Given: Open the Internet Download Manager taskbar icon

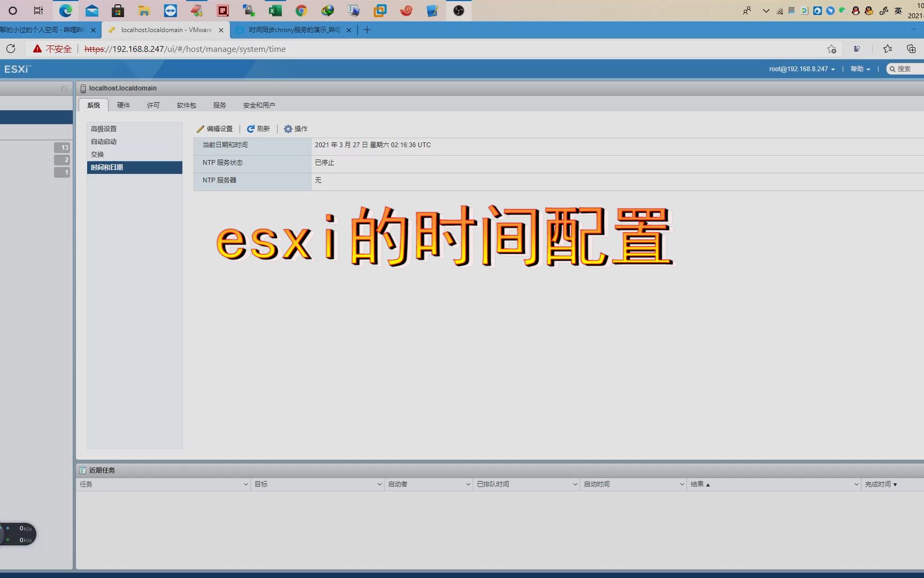Looking at the screenshot, I should 328,10.
